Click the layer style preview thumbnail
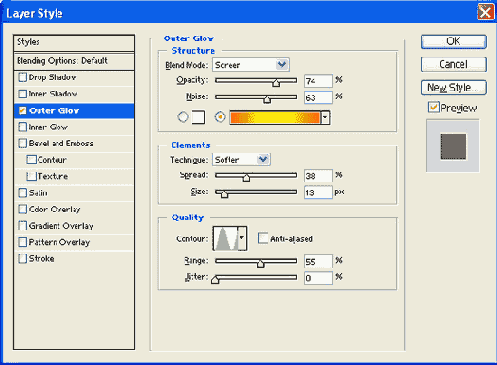497x365 pixels. click(453, 146)
